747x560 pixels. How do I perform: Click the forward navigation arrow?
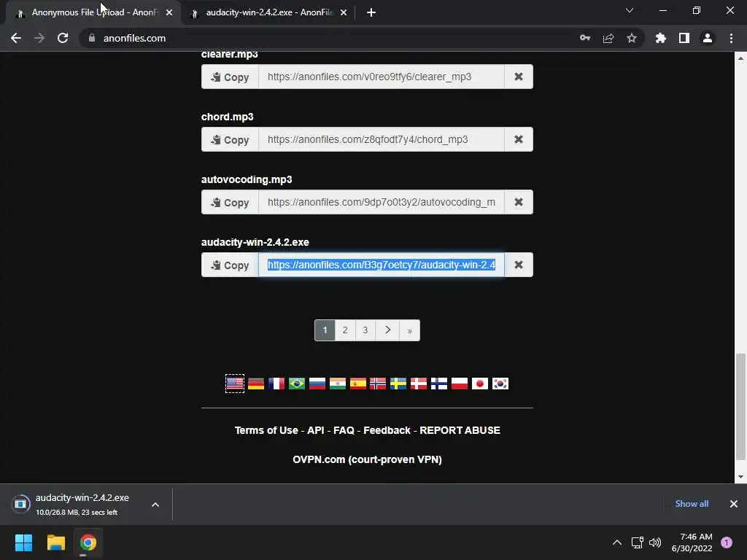[39, 38]
